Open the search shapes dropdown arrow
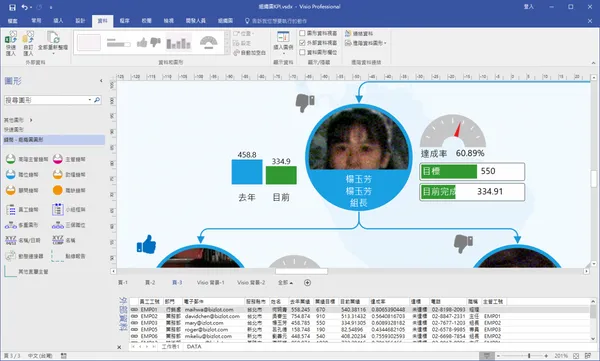 click(x=90, y=100)
